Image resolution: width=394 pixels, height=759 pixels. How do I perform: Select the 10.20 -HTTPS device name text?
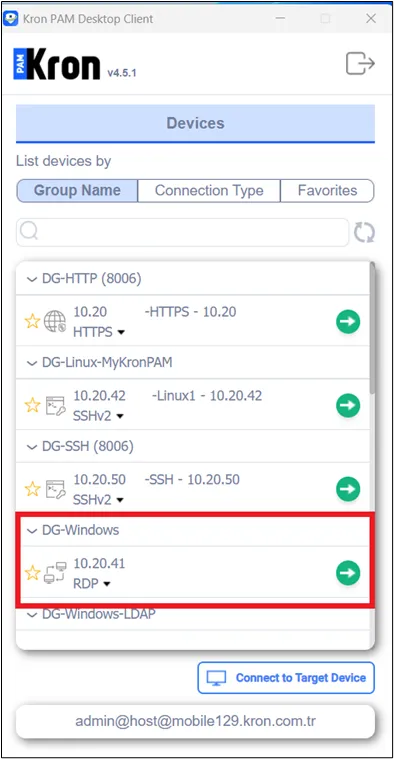pyautogui.click(x=154, y=311)
